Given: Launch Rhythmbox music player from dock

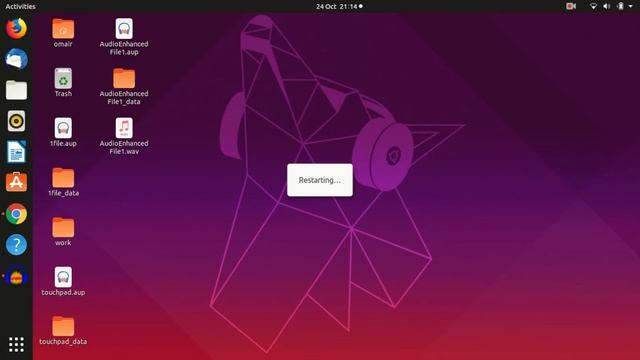Looking at the screenshot, I should pos(16,121).
